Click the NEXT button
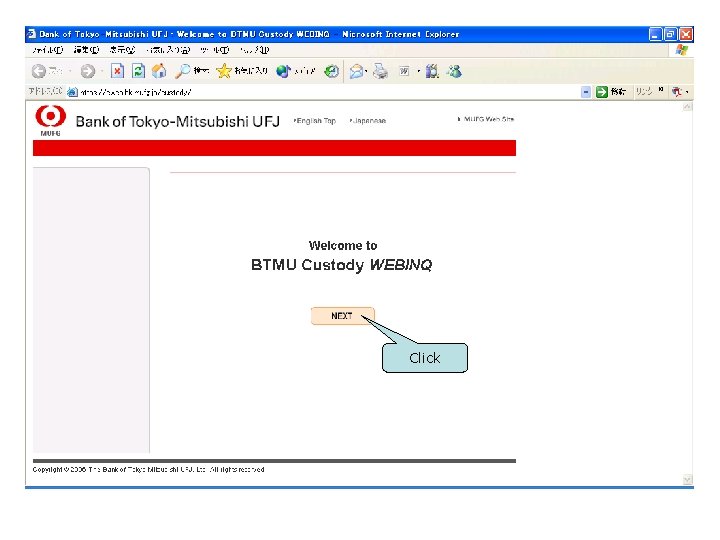This screenshot has width=720, height=540. click(343, 316)
